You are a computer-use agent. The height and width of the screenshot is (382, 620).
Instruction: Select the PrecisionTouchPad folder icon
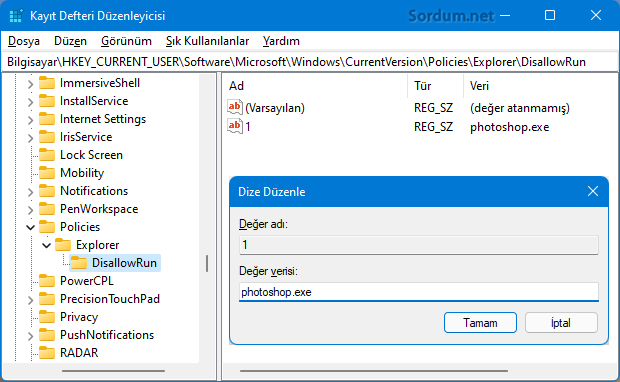[47, 299]
